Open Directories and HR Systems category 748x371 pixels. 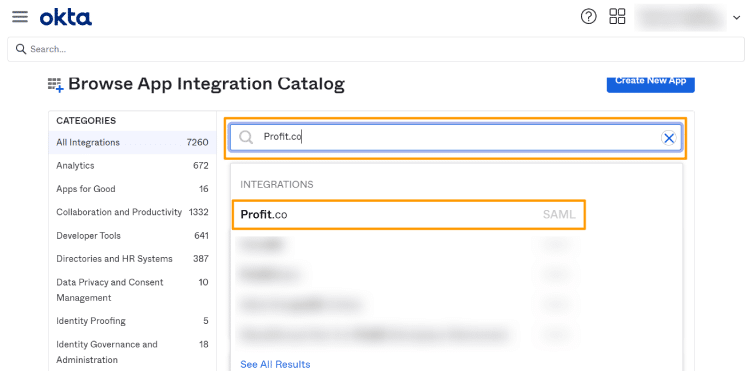132,258
